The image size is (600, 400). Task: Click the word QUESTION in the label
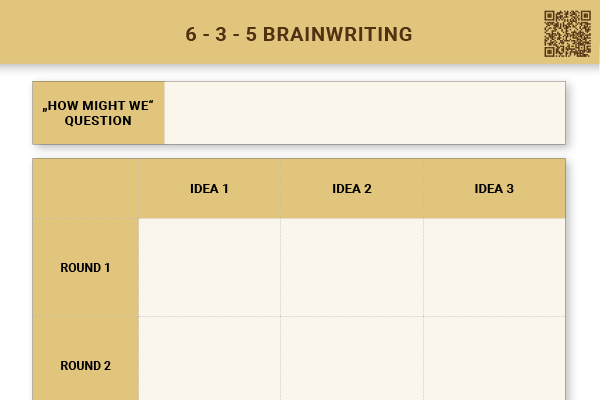click(x=98, y=121)
